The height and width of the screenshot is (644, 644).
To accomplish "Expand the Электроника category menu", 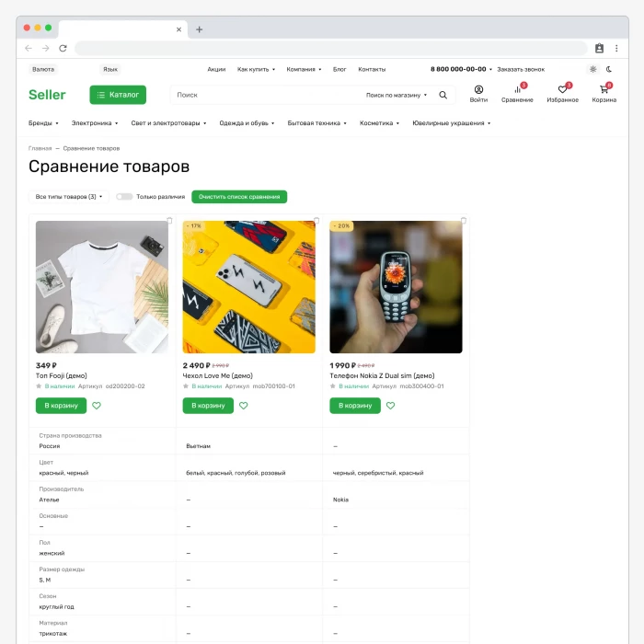I will pyautogui.click(x=95, y=122).
